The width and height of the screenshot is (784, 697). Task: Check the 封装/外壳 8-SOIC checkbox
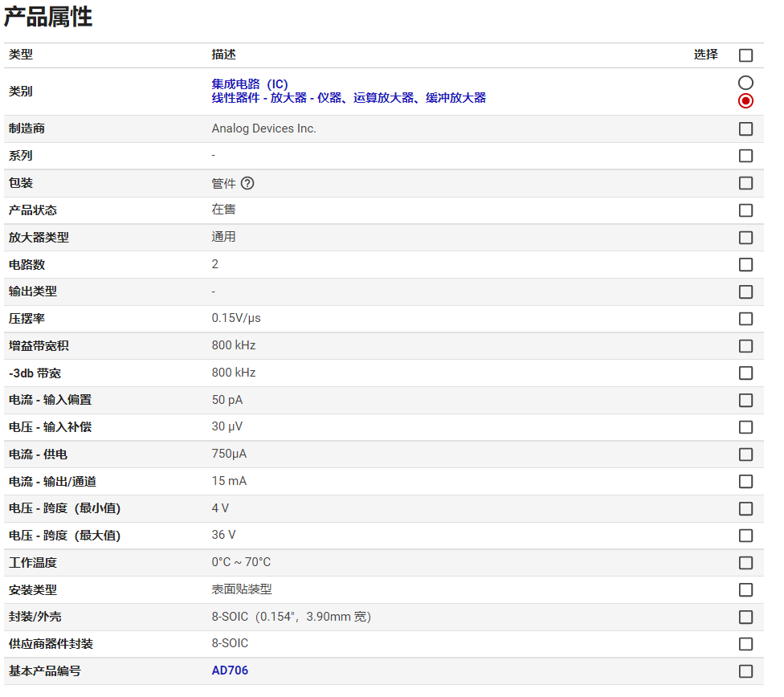tap(745, 617)
